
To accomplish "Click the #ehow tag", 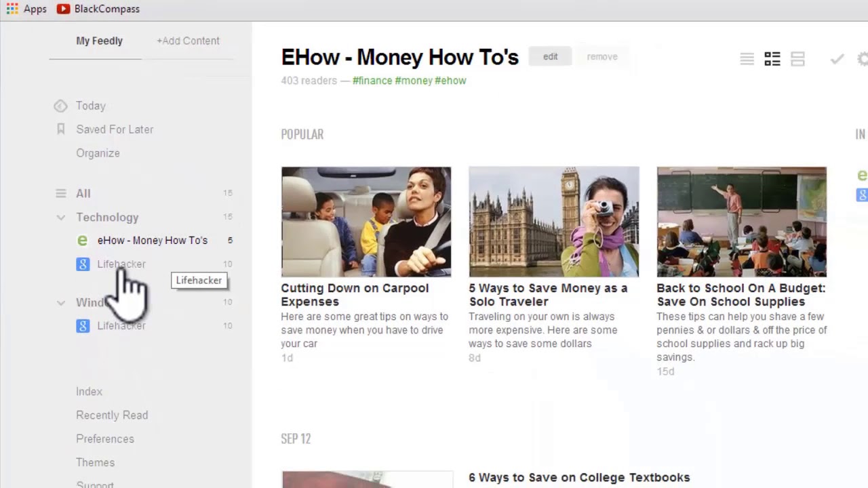I will 451,81.
